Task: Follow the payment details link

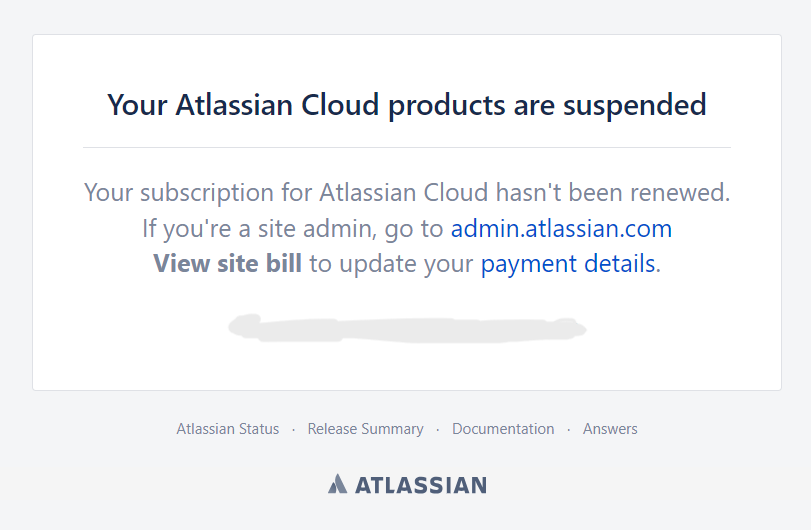Action: (568, 264)
